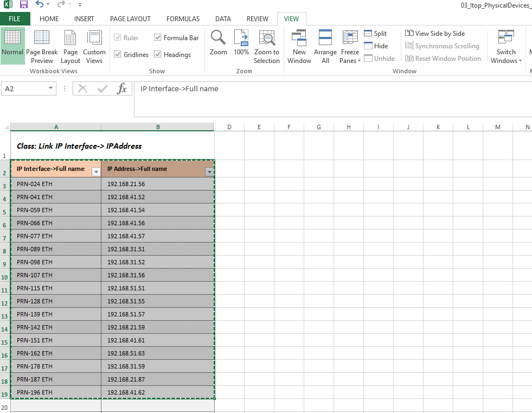
Task: Open Custom Views dialog
Action: coord(94,47)
